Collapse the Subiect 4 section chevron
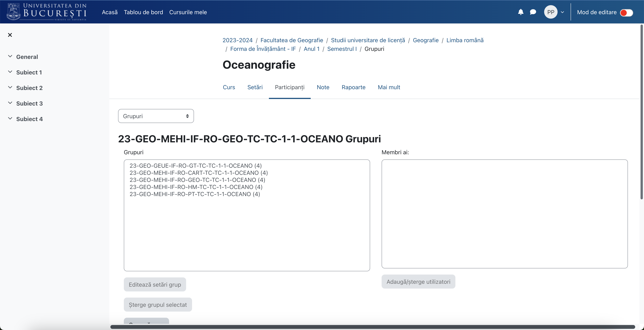This screenshot has width=644, height=330. pyautogui.click(x=10, y=119)
